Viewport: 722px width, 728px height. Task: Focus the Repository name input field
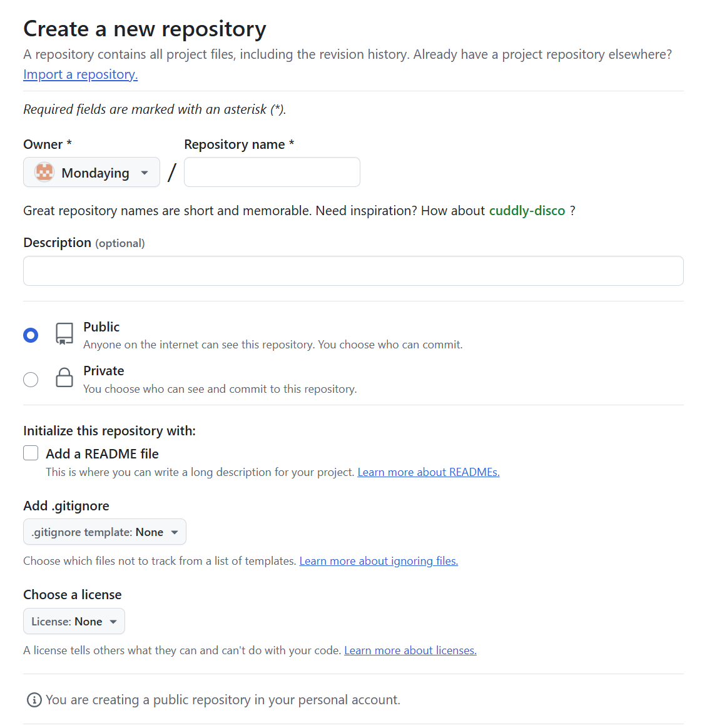[x=272, y=172]
